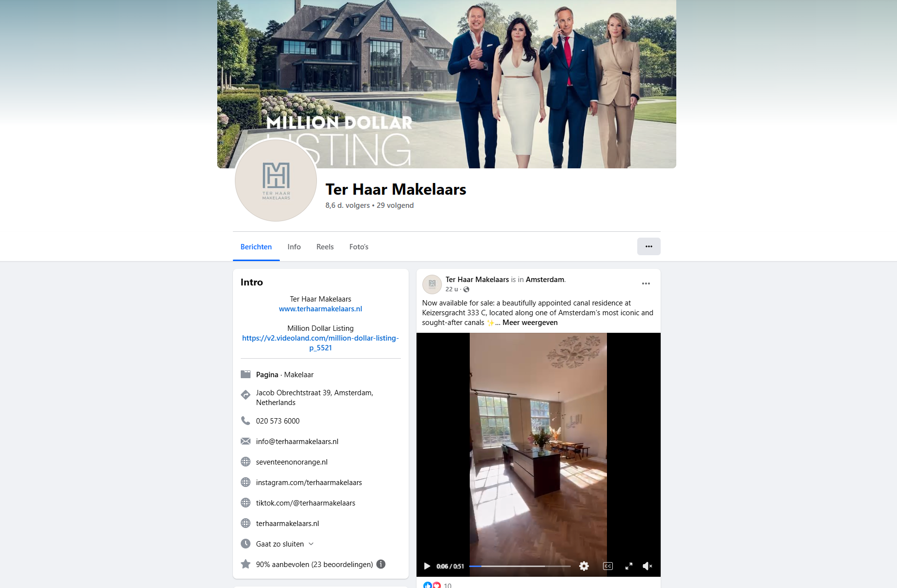Click the Makelaar category text
The height and width of the screenshot is (588, 897).
coord(299,375)
